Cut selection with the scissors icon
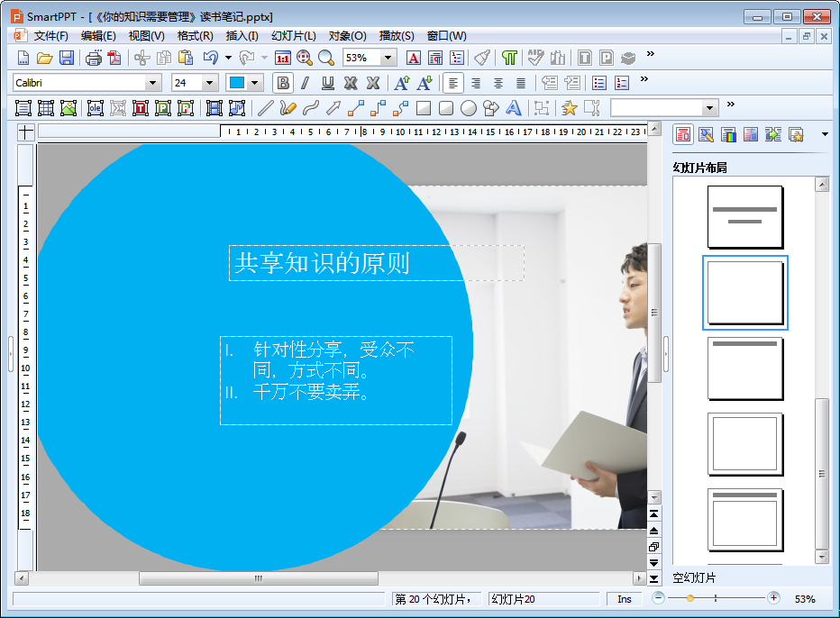Image resolution: width=840 pixels, height=618 pixels. pyautogui.click(x=142, y=58)
